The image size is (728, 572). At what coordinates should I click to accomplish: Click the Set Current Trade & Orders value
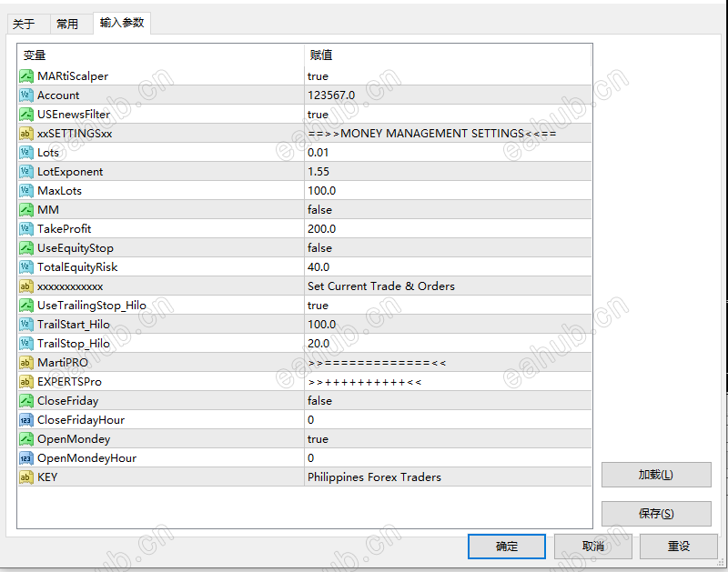(x=381, y=286)
